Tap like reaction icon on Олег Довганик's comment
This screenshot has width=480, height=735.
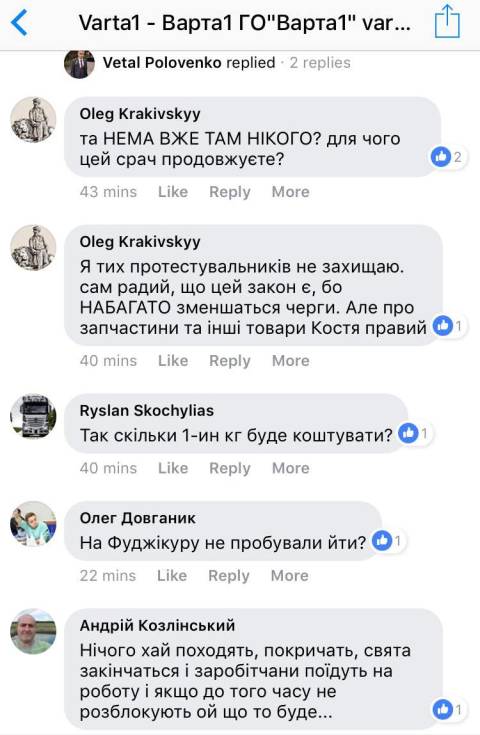[x=382, y=541]
